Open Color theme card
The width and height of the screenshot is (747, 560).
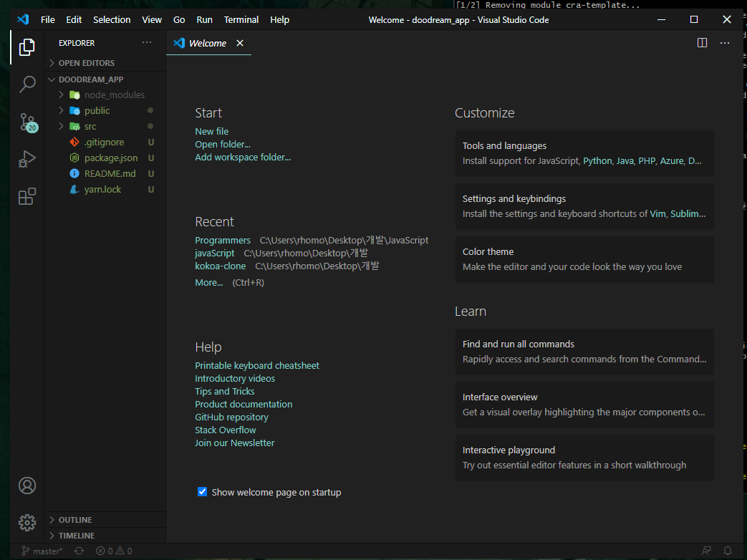584,259
